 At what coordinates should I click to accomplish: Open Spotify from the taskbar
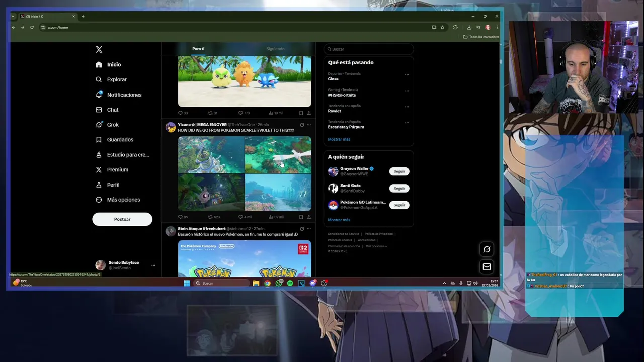click(x=290, y=283)
